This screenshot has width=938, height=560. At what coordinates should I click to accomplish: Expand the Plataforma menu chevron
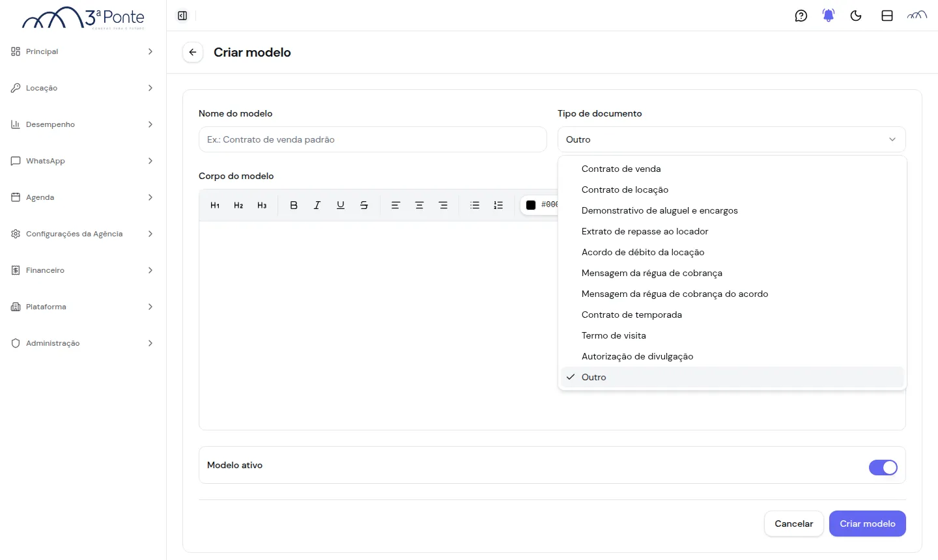(150, 307)
